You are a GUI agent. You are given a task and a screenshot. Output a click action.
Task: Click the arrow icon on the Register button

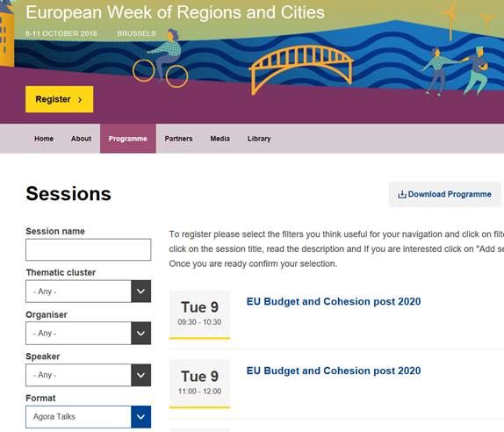coord(80,100)
